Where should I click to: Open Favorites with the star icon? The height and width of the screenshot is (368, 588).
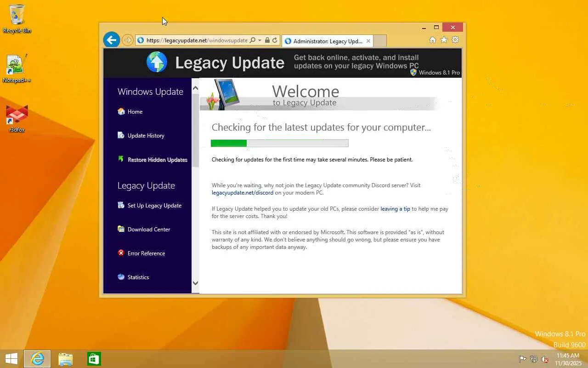tap(444, 40)
